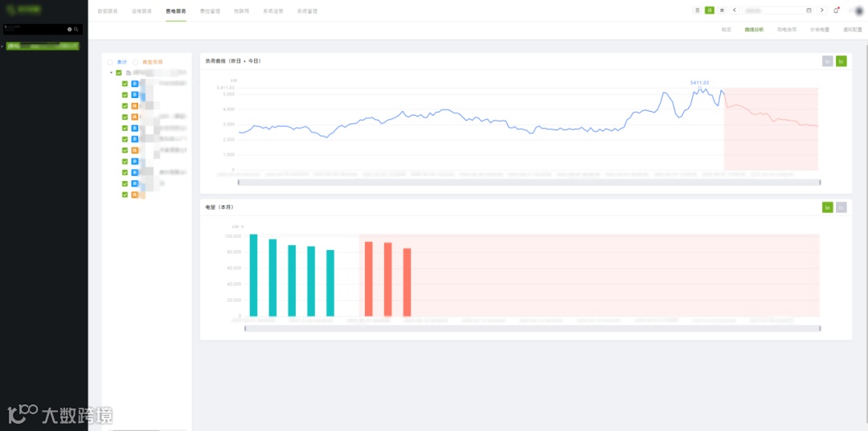Open the 系统管理 tab
This screenshot has width=868, height=431.
tap(307, 11)
